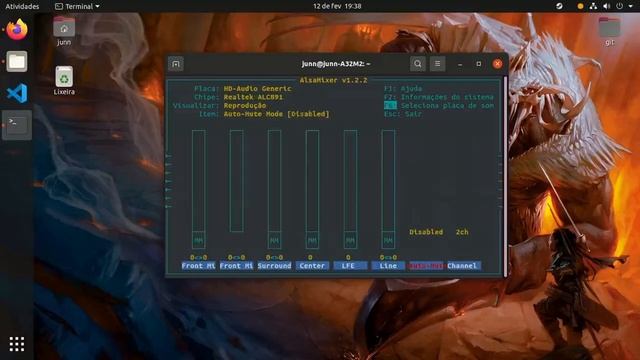640x360 pixels.
Task: Open a new tab in the terminal window
Action: pyautogui.click(x=176, y=64)
